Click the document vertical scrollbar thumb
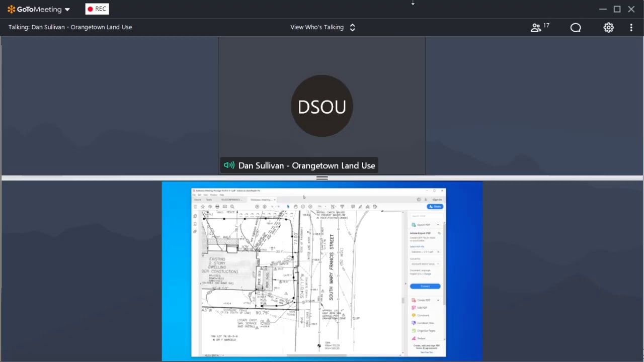Screen dimensions: 644x362 coord(403,300)
